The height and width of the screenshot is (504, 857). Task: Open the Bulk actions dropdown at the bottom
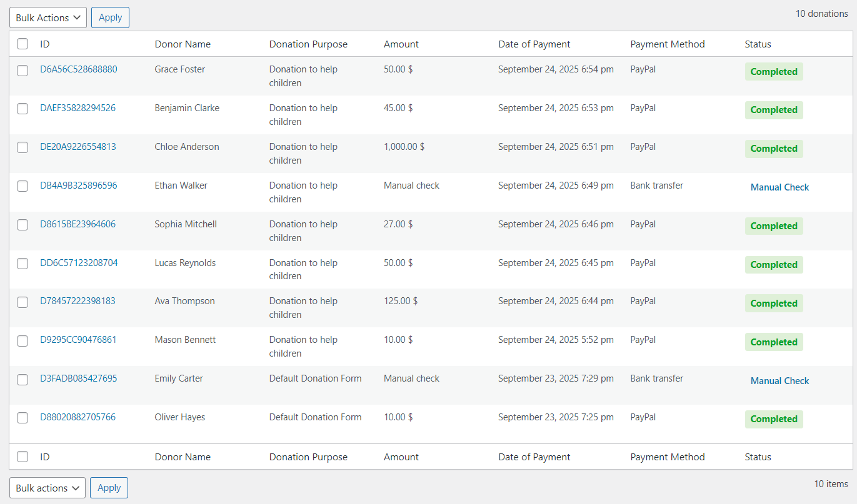[x=46, y=487]
